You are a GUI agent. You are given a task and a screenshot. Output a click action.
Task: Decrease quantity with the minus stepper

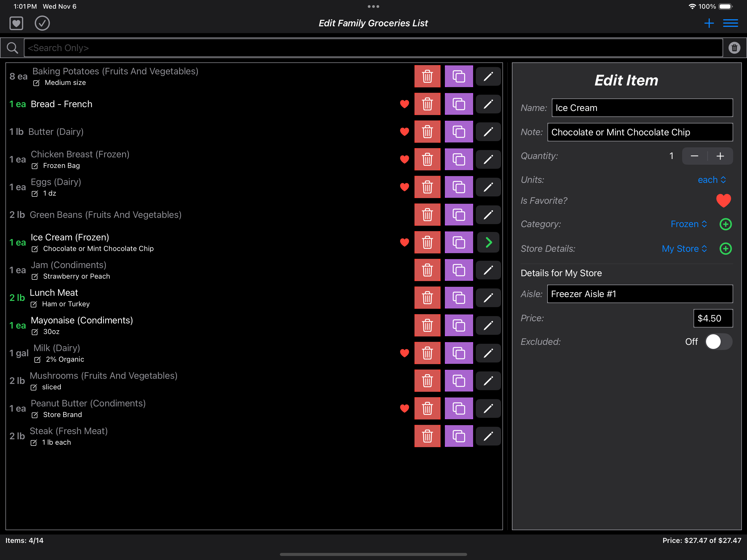point(694,156)
